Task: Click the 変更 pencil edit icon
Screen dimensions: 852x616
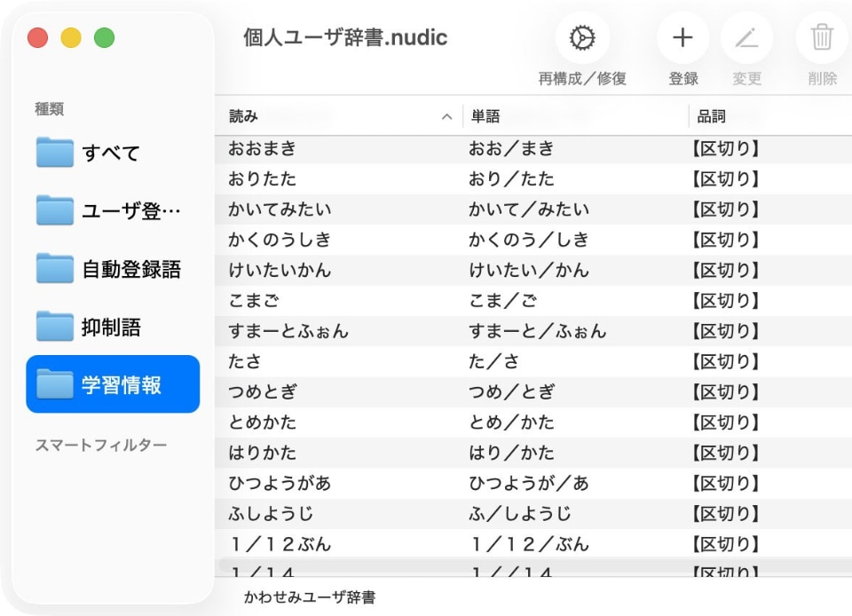Action: [x=746, y=38]
